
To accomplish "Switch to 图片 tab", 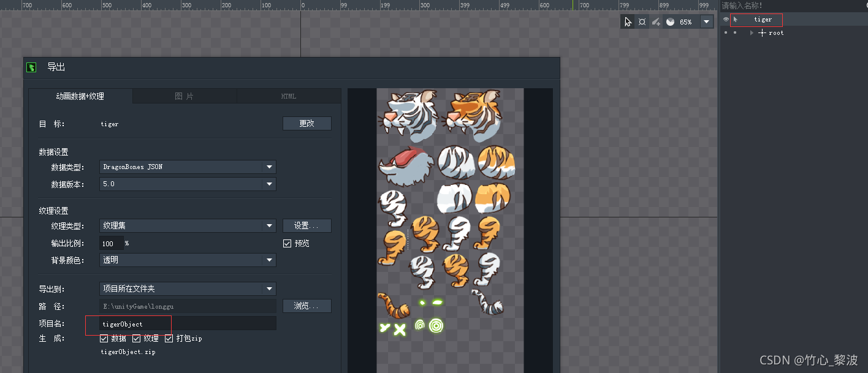I will tap(185, 96).
